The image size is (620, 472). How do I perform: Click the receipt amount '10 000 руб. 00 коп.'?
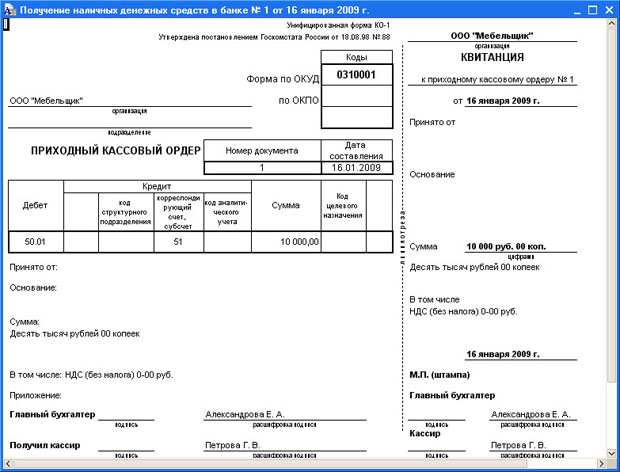coord(506,247)
